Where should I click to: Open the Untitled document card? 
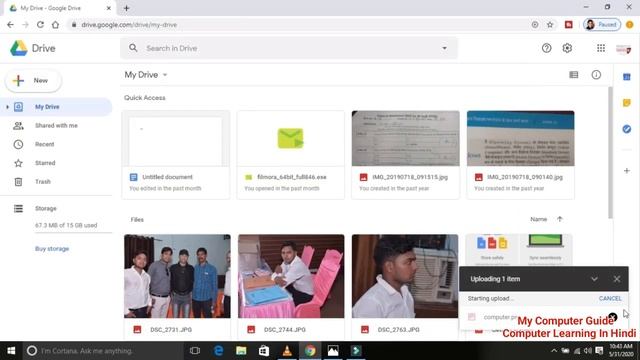point(176,155)
